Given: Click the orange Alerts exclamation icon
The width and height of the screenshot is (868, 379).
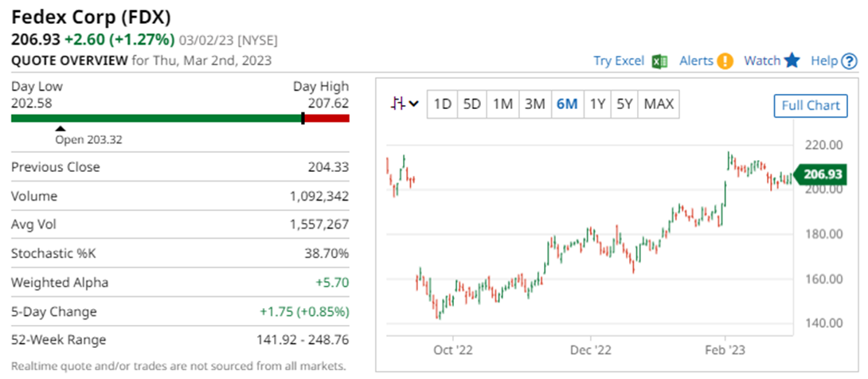Looking at the screenshot, I should click(x=725, y=61).
